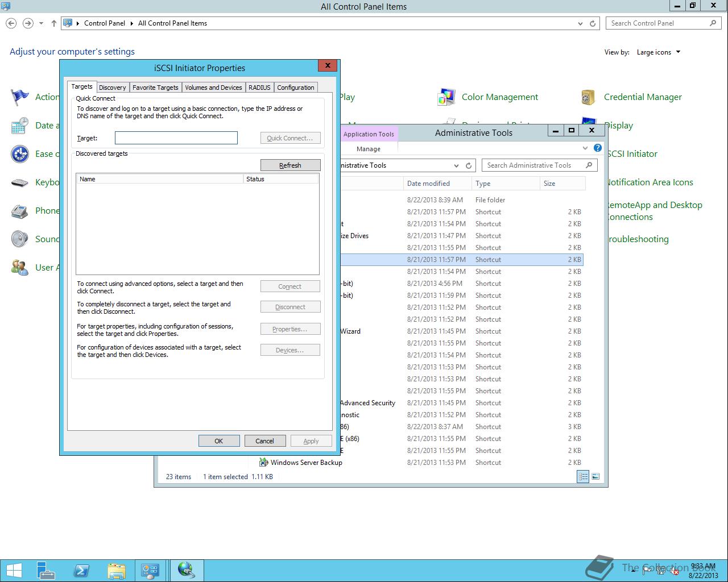The image size is (728, 582).
Task: Open the Keyboard icon in Control Panel
Action: coord(20,182)
